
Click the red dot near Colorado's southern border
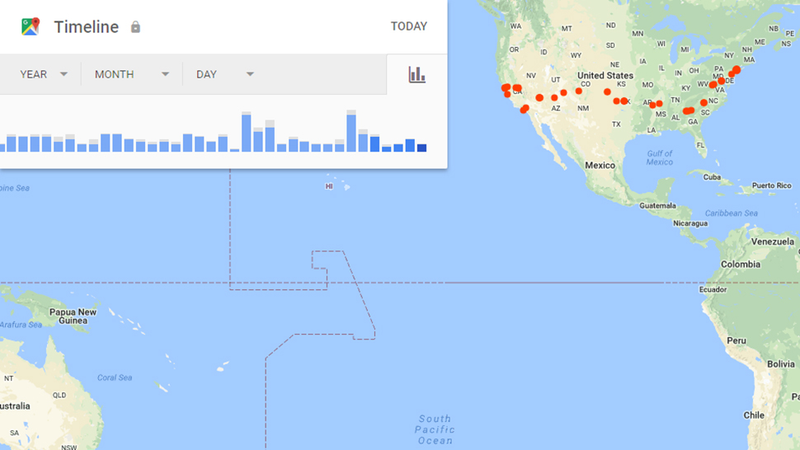tap(578, 91)
